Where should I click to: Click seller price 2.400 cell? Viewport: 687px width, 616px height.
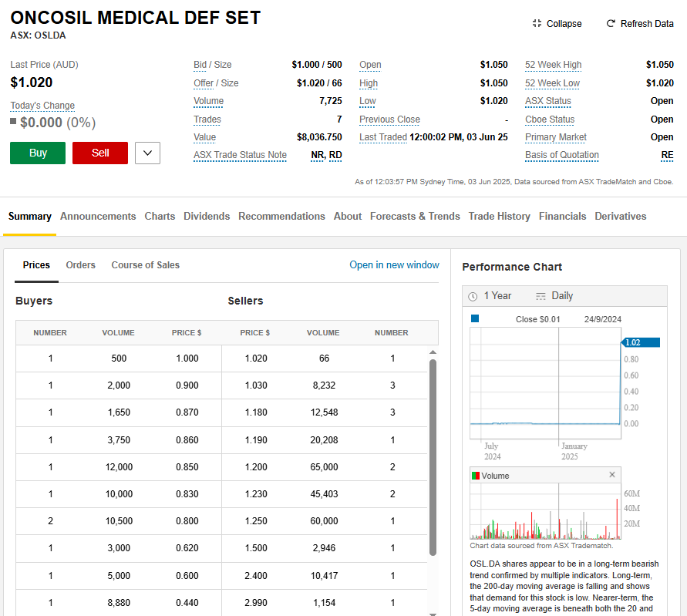click(256, 576)
